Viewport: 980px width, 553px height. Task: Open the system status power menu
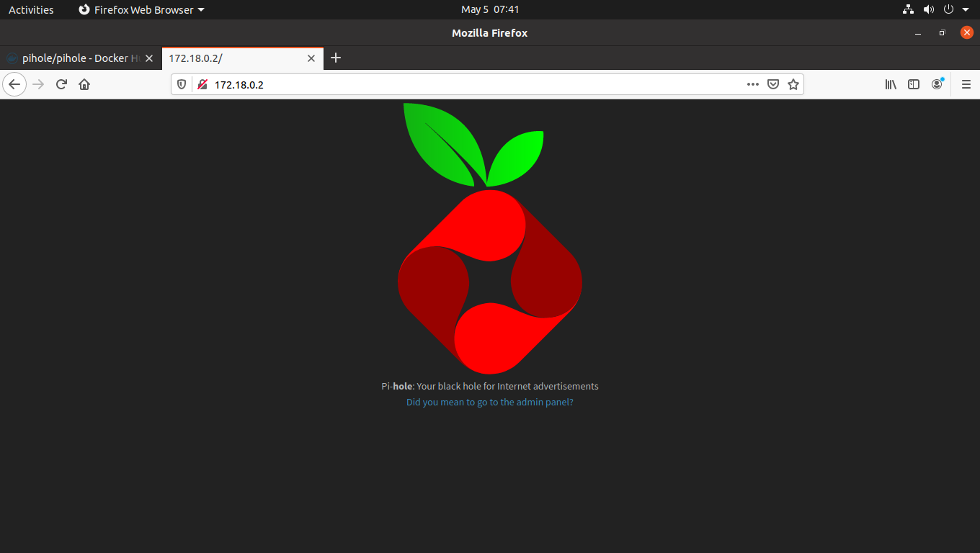pyautogui.click(x=948, y=10)
